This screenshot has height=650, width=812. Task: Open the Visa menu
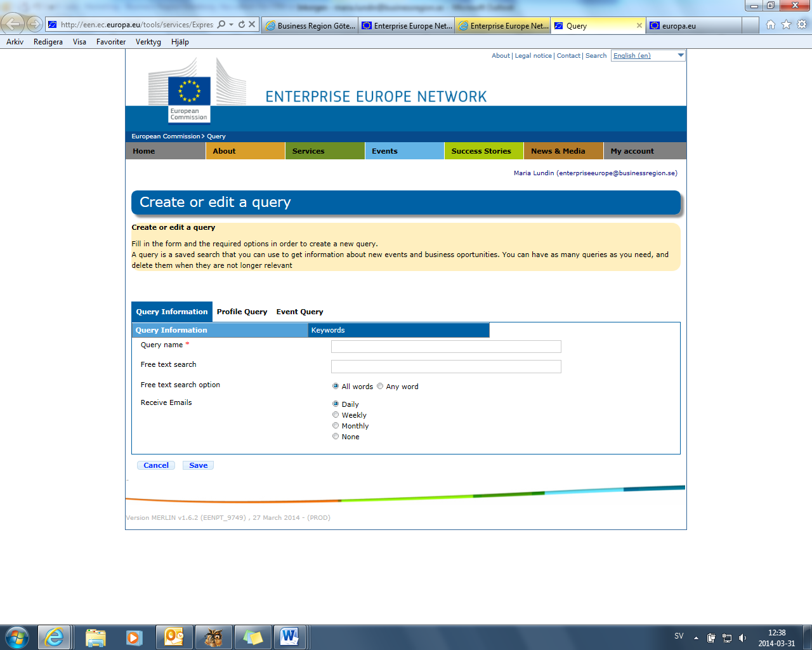pyautogui.click(x=79, y=42)
